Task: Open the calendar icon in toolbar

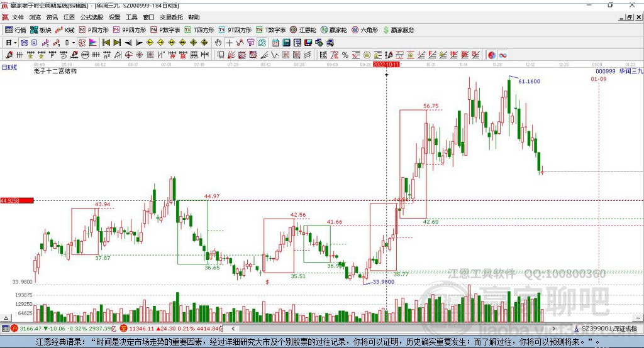Action: point(275,43)
